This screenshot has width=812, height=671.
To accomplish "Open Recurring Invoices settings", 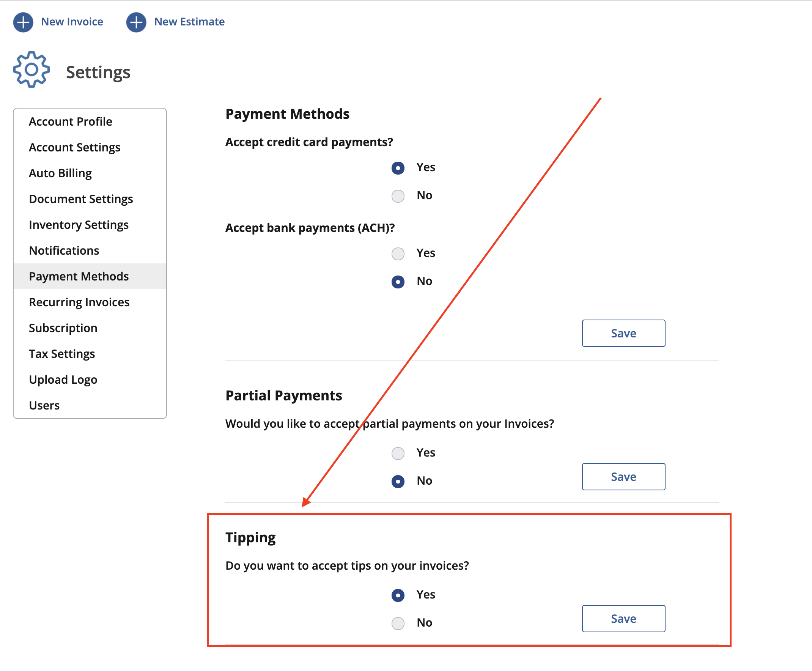I will point(79,302).
